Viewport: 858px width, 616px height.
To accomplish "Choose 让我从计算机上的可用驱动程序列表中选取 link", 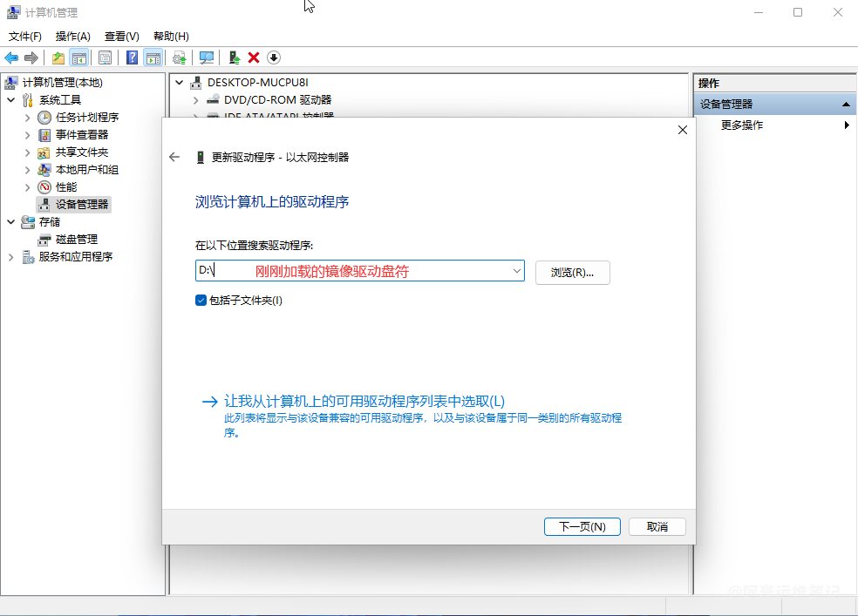I will (364, 402).
